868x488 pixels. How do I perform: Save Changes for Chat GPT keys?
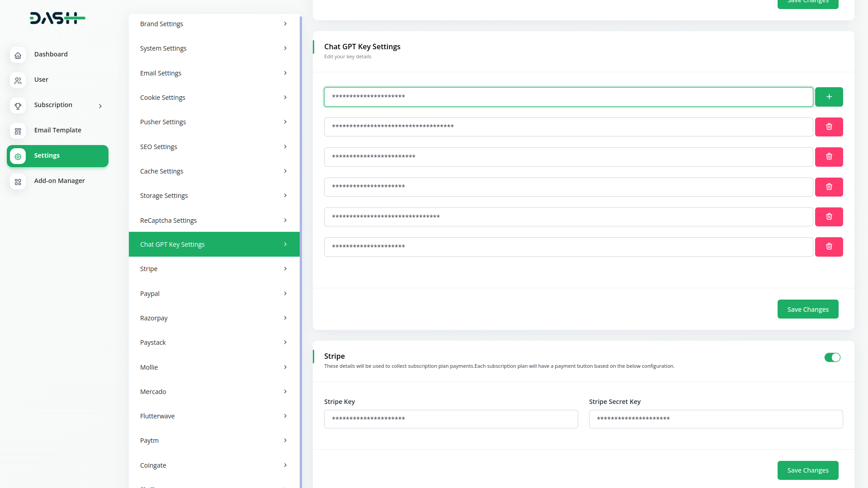coord(807,310)
